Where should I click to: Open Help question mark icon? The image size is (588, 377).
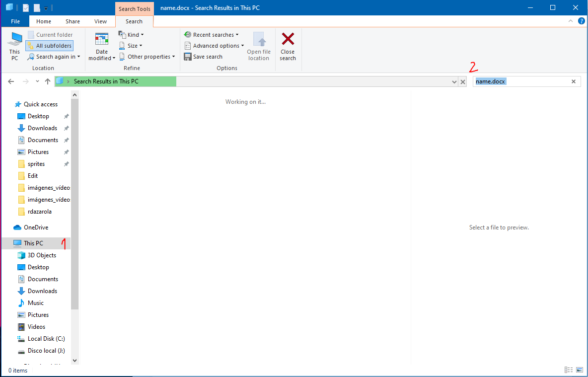(x=581, y=21)
